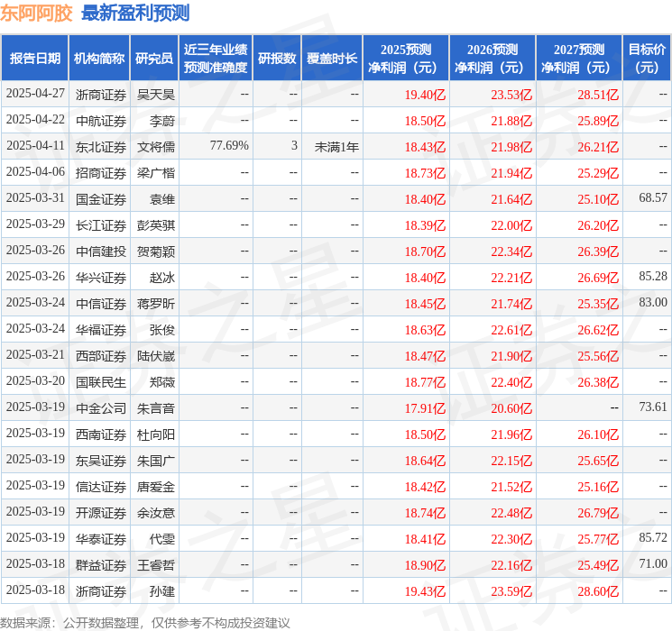672x631 pixels.
Task: Click 中信建投 institution cell
Action: coord(101,251)
